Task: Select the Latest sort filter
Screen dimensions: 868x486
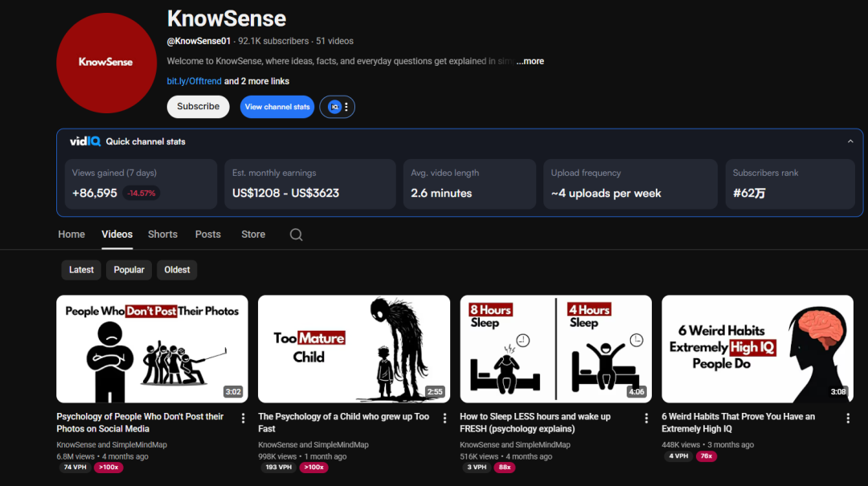Action: 81,270
